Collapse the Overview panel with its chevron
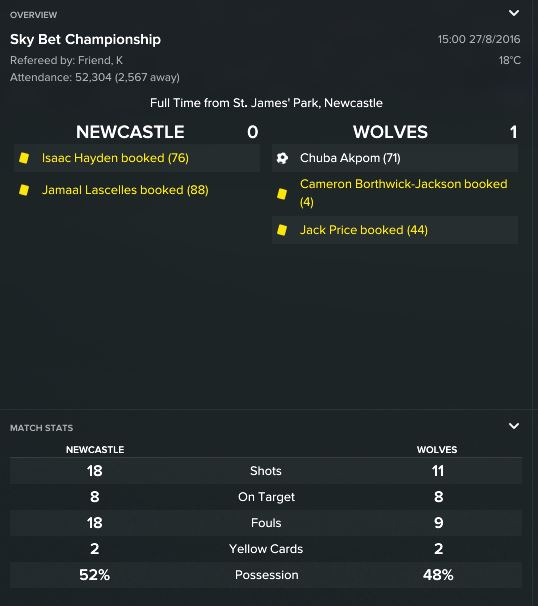This screenshot has height=606, width=538. click(x=514, y=13)
